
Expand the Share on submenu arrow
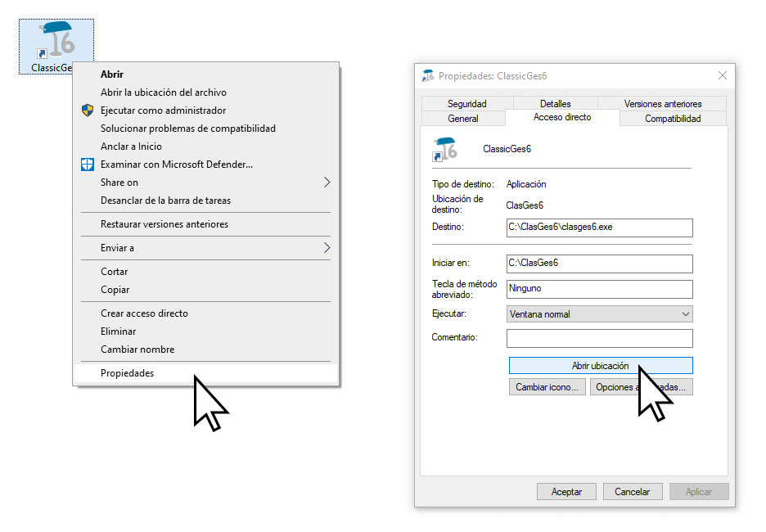327,183
